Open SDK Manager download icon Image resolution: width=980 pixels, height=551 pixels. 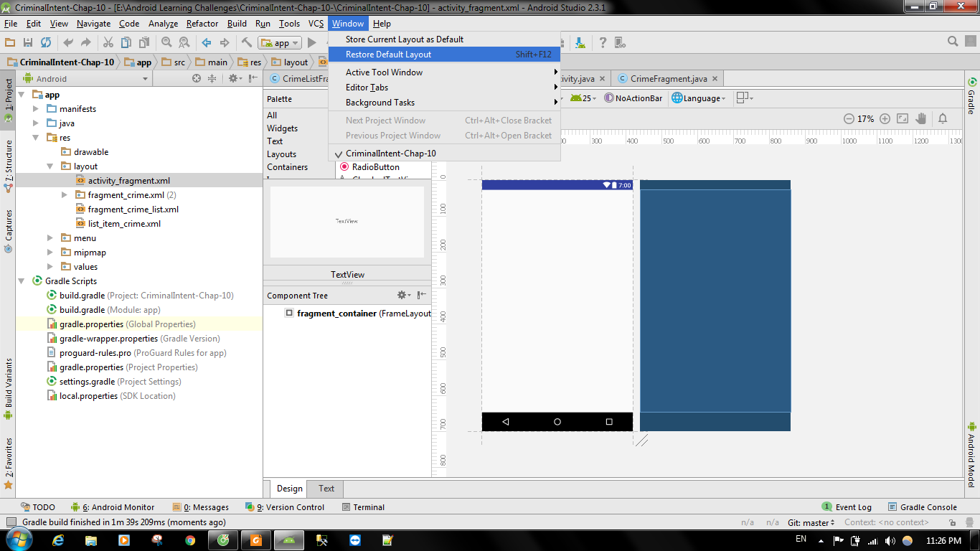pos(580,43)
